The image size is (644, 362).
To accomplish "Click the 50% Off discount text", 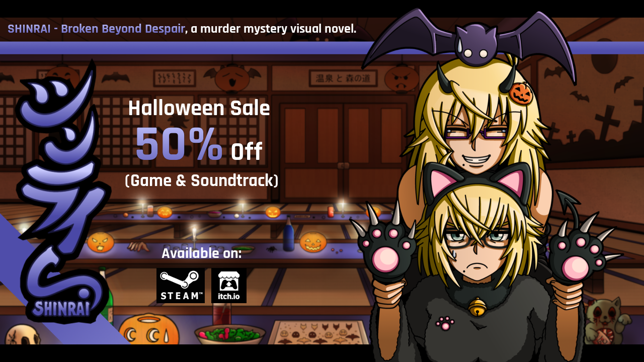I will tap(199, 146).
